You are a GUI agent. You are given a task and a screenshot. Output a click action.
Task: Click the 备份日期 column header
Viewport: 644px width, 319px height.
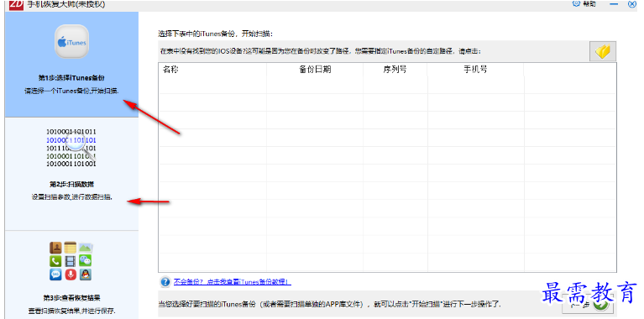click(315, 70)
